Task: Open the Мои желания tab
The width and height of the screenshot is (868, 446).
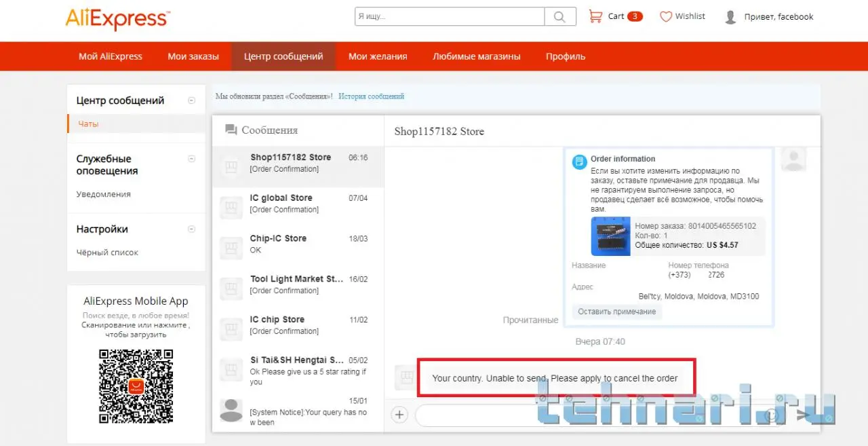Action: point(378,56)
